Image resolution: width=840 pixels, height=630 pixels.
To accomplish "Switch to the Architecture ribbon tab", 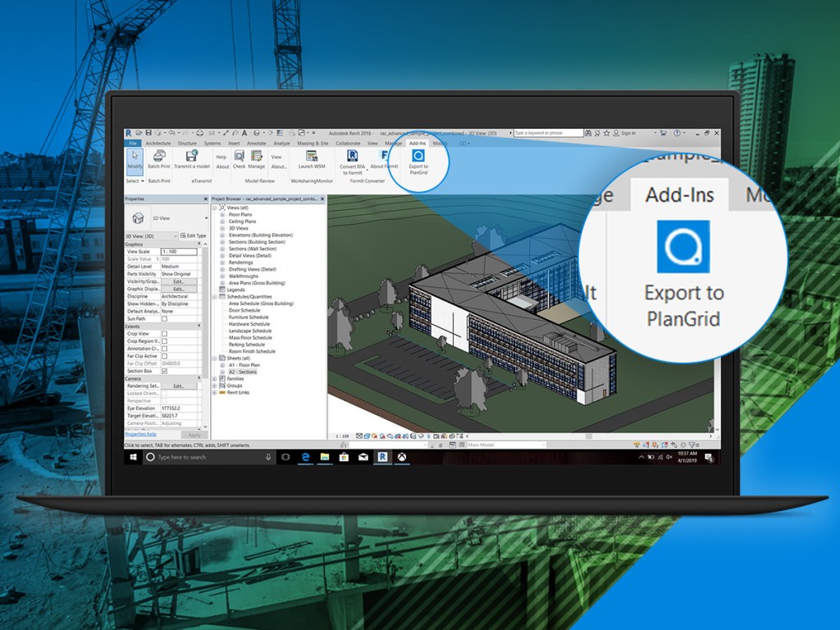I will (158, 143).
